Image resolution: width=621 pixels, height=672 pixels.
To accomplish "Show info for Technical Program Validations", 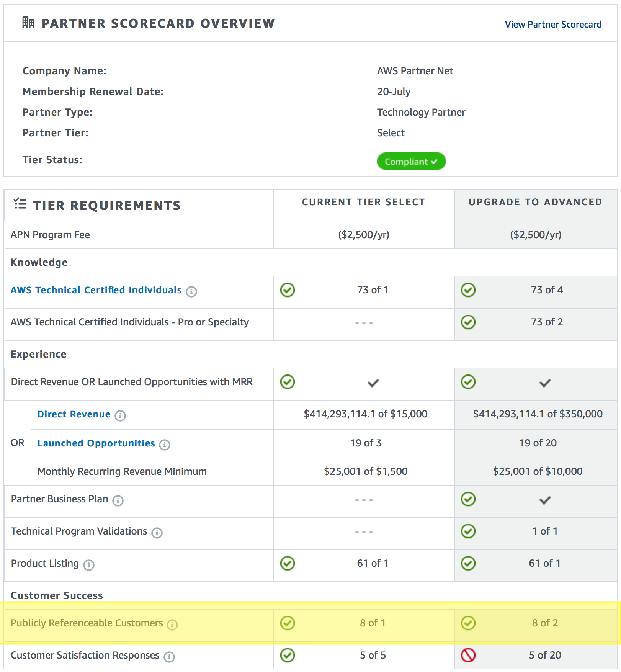I will coord(157,533).
